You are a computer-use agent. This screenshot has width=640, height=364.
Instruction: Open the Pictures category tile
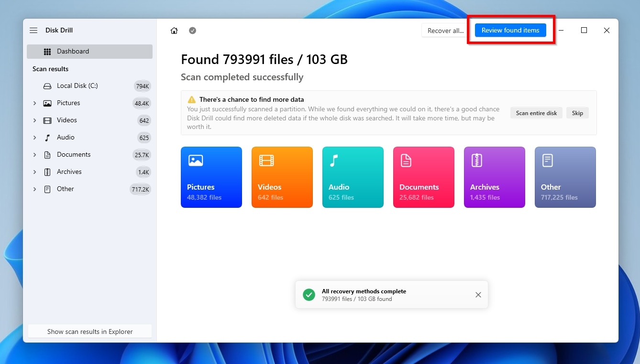(x=211, y=177)
